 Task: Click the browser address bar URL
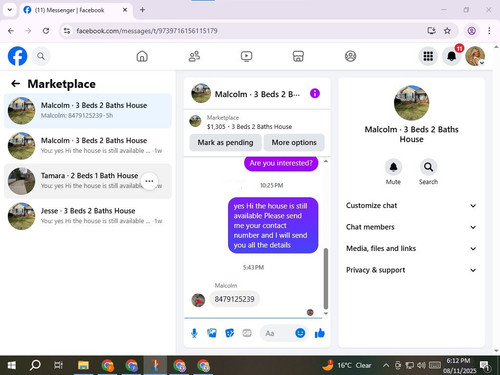(x=147, y=31)
